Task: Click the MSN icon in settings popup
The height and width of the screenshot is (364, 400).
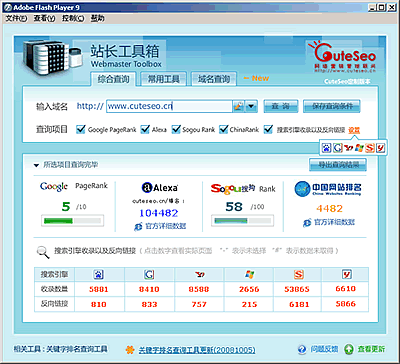Action: click(359, 148)
